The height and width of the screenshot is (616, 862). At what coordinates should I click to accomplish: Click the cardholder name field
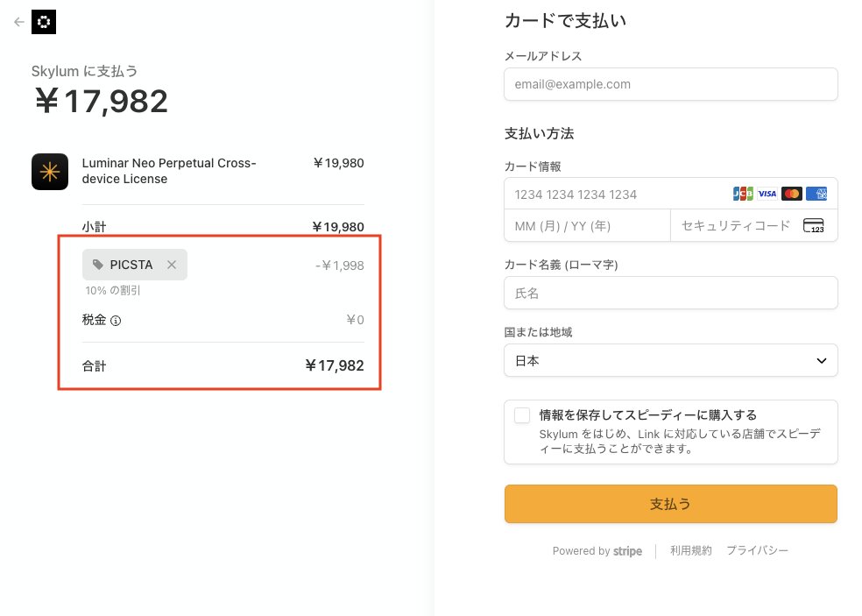[x=670, y=293]
